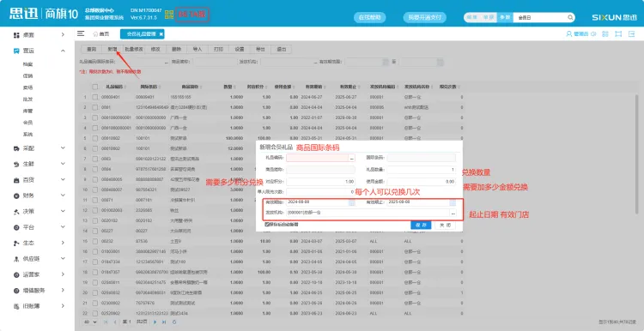Viewport: 644px width, 331px height.
Task: Click the QR code icon in the header
Action: click(169, 15)
